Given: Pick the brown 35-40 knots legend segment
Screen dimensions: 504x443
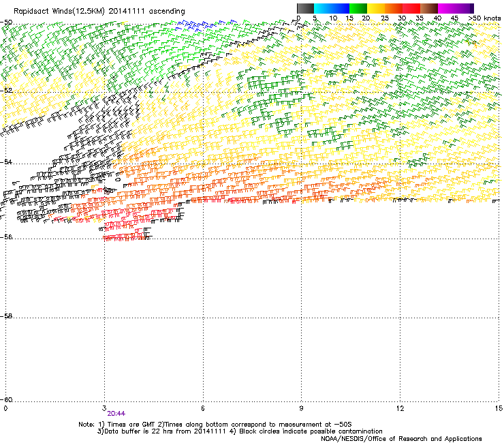Looking at the screenshot, I should click(x=429, y=8).
